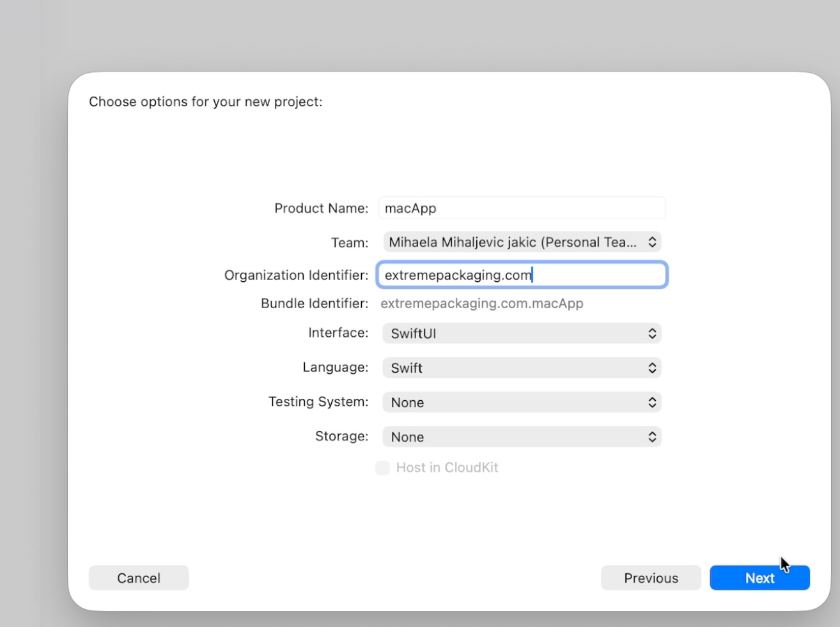Click the Bundle Identifier value text

click(x=481, y=304)
